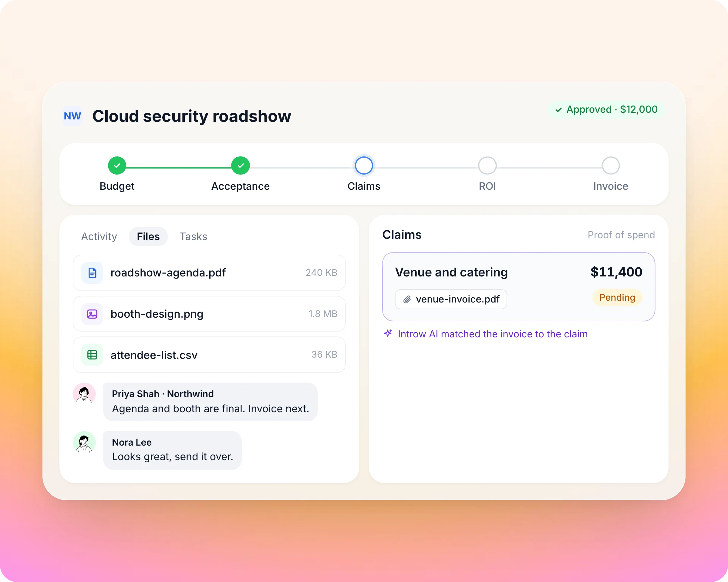Screen dimensions: 728x582
Task: Click the 36 KB file size
Action: [325, 354]
